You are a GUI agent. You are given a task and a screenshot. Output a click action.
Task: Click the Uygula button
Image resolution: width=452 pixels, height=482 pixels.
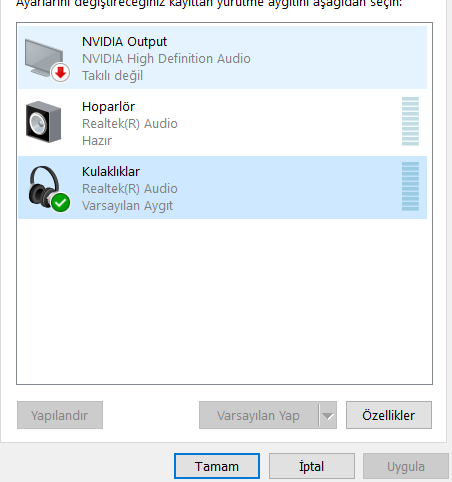point(406,466)
